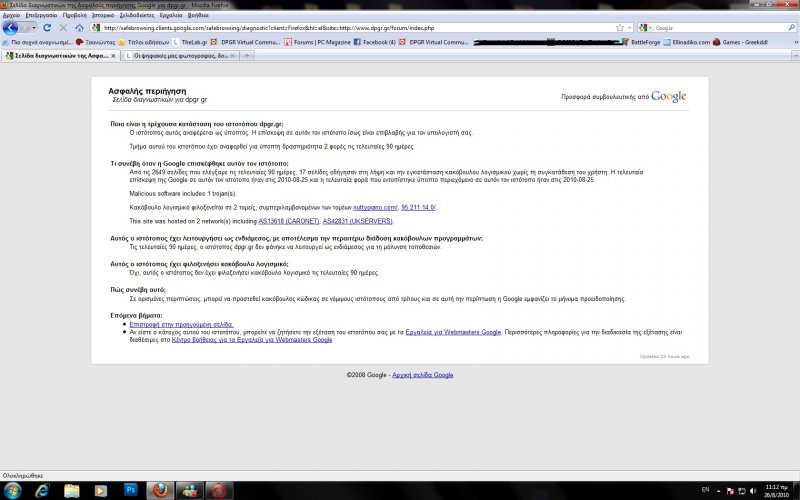The image size is (800, 500).
Task: Go to the Home page icon
Action: 80,28
